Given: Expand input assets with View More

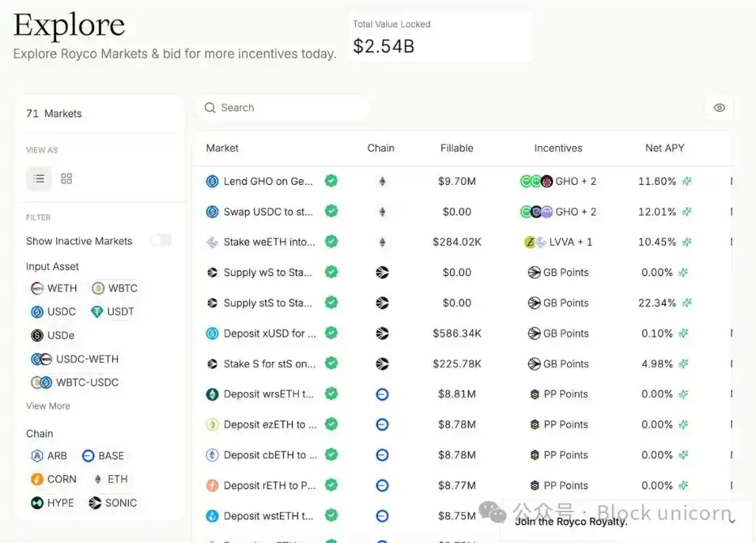Looking at the screenshot, I should 48,406.
